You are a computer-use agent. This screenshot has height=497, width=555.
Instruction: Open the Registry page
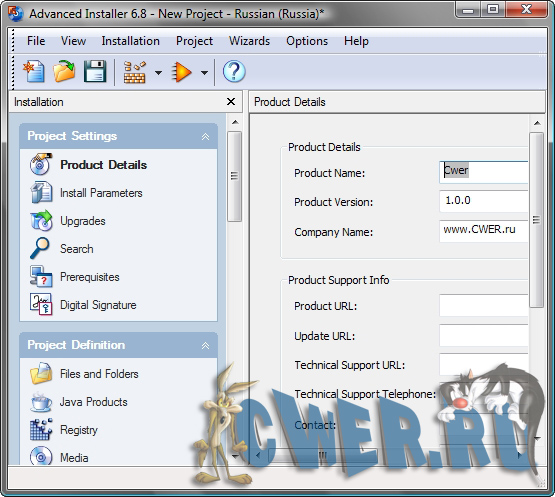pyautogui.click(x=79, y=430)
